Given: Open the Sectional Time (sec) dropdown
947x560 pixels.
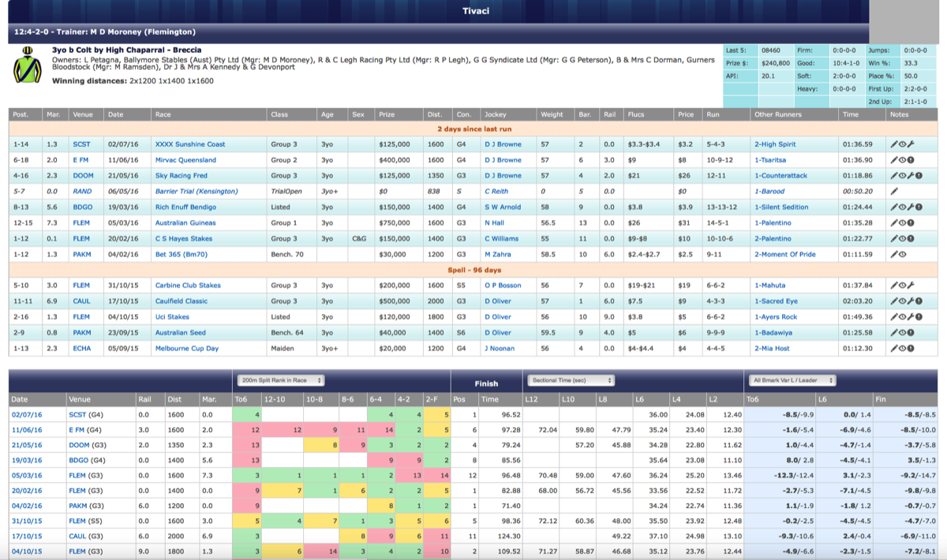Looking at the screenshot, I should (570, 380).
